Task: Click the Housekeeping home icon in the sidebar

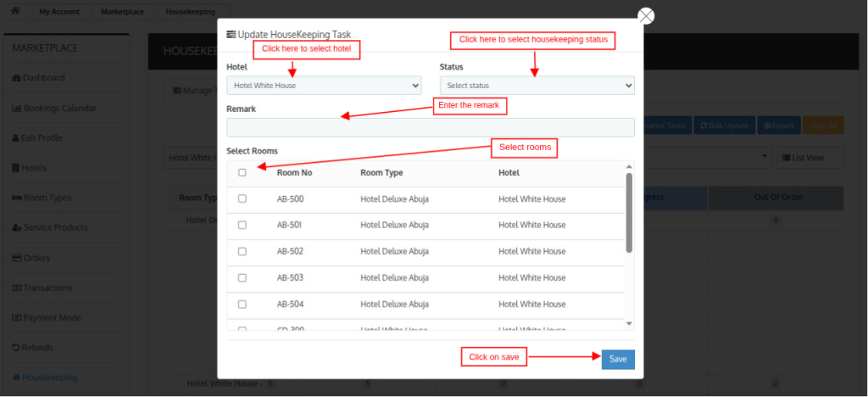Action: 16,377
